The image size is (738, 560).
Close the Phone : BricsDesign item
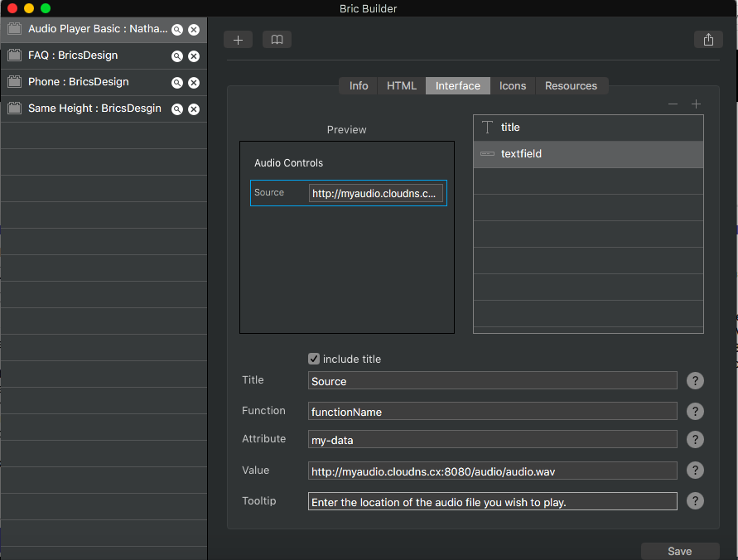(x=194, y=83)
